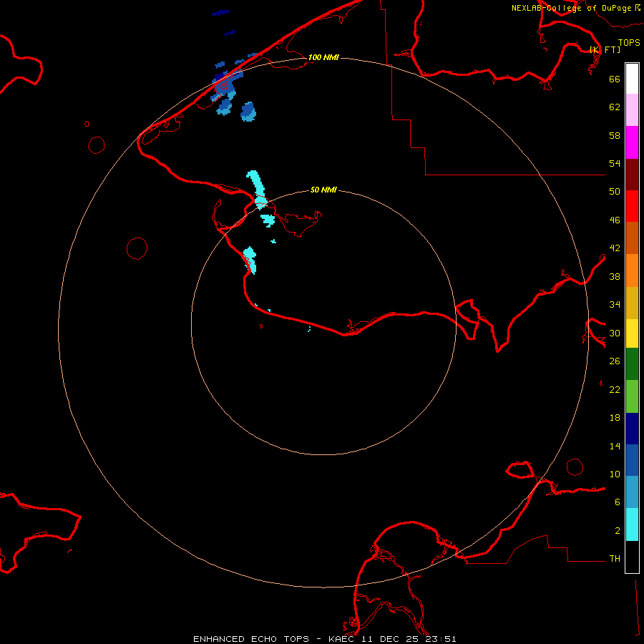Click the legend value 38

tap(615, 276)
